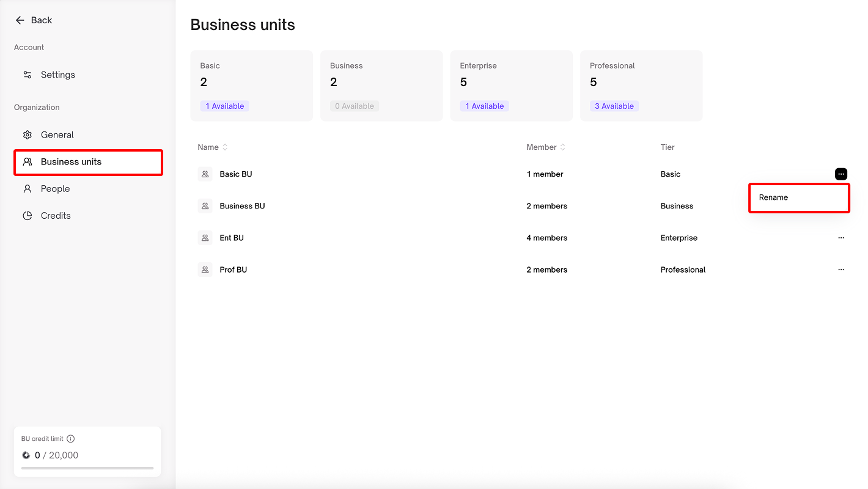Open the People page in sidebar
868x489 pixels.
pos(55,189)
